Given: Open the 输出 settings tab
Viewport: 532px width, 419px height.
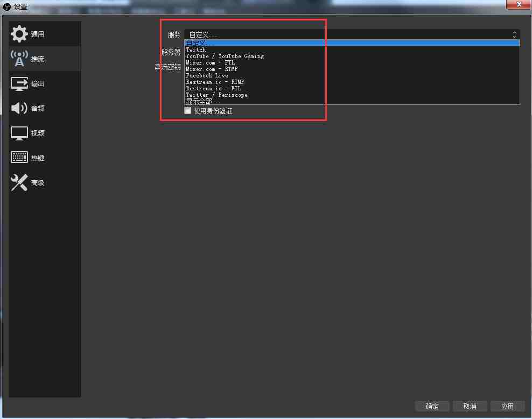Looking at the screenshot, I should pyautogui.click(x=45, y=84).
